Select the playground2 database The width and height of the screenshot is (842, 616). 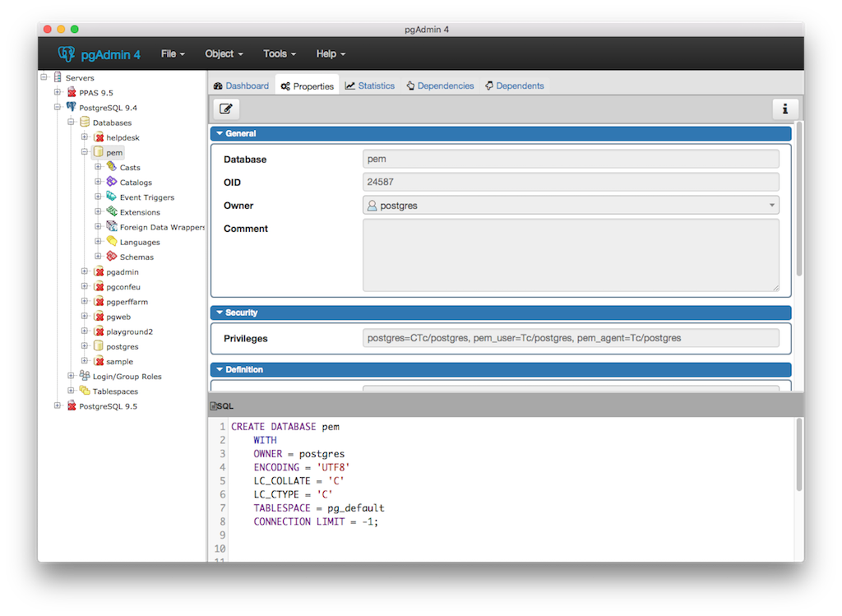coord(129,332)
